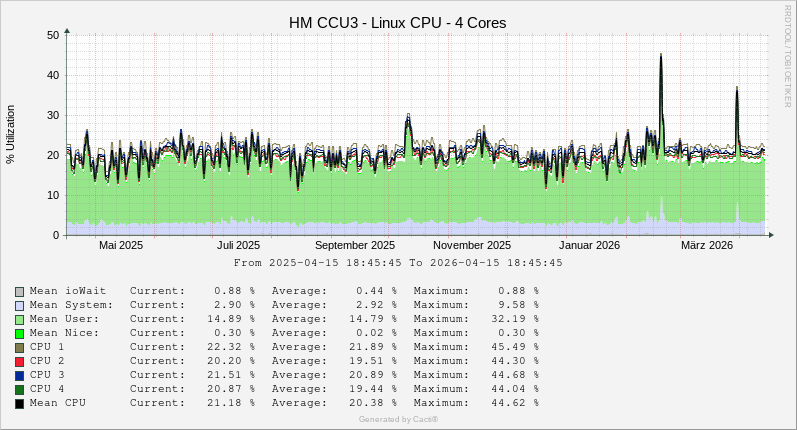Click the graph title HM CCU3 - Linux CPU
Viewport: 797px width, 430px height.
pos(398,21)
